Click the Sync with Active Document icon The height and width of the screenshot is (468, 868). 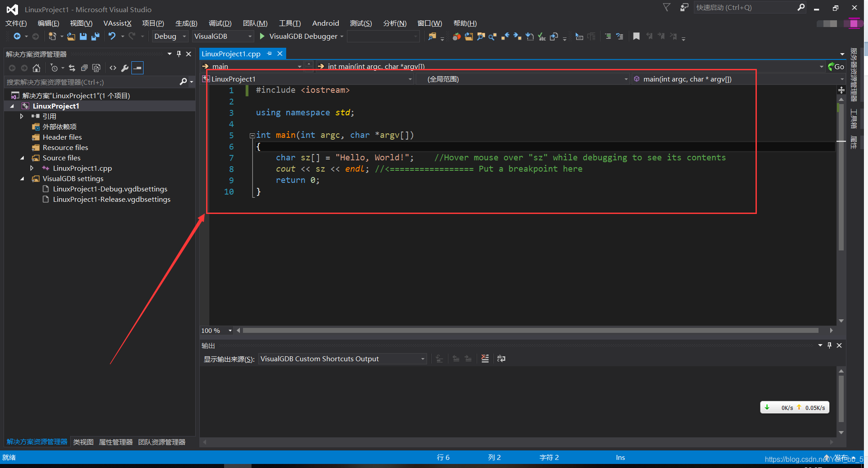click(72, 68)
